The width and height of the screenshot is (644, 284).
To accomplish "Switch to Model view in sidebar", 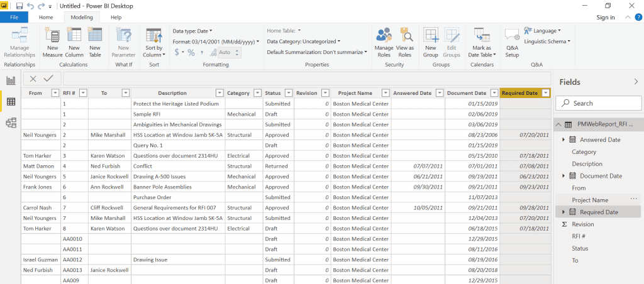I will point(11,123).
